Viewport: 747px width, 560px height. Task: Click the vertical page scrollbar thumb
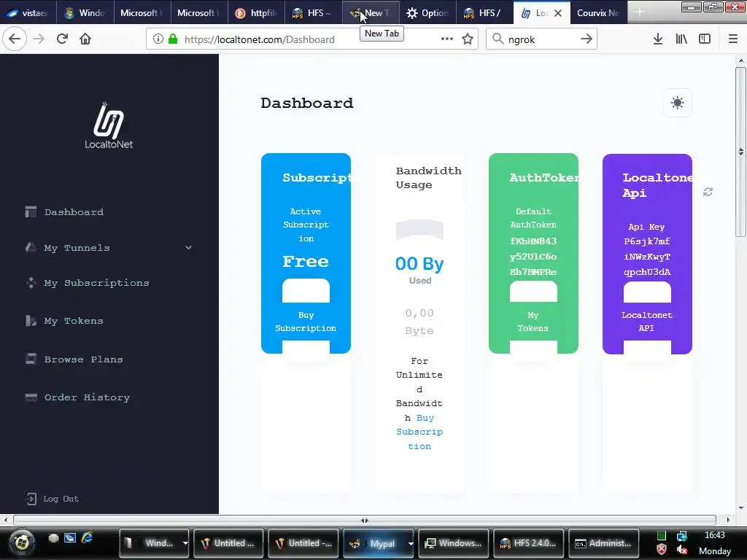pos(740,152)
